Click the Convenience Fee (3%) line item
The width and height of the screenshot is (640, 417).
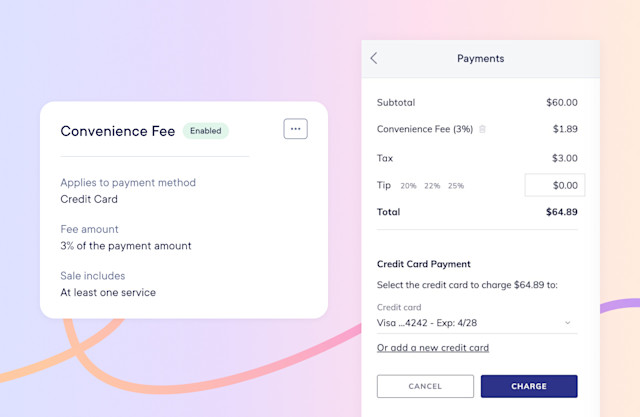(x=425, y=129)
